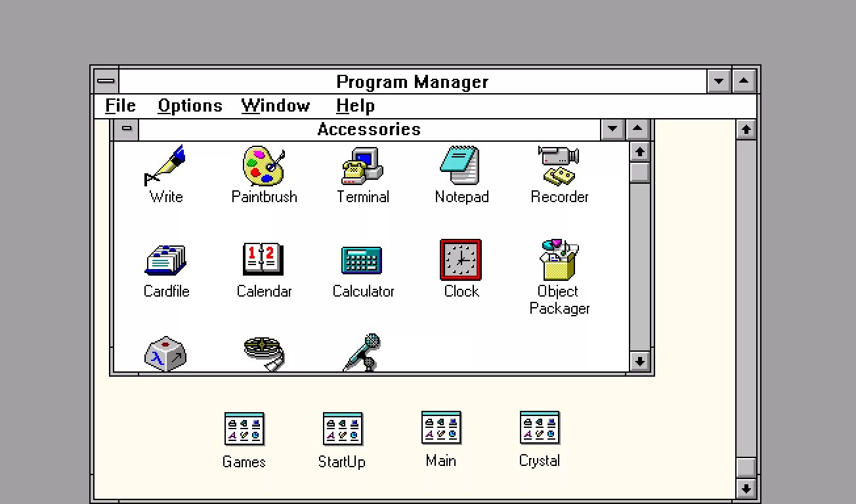Click the Recorder camera icon
Image resolution: width=856 pixels, height=504 pixels.
[559, 166]
